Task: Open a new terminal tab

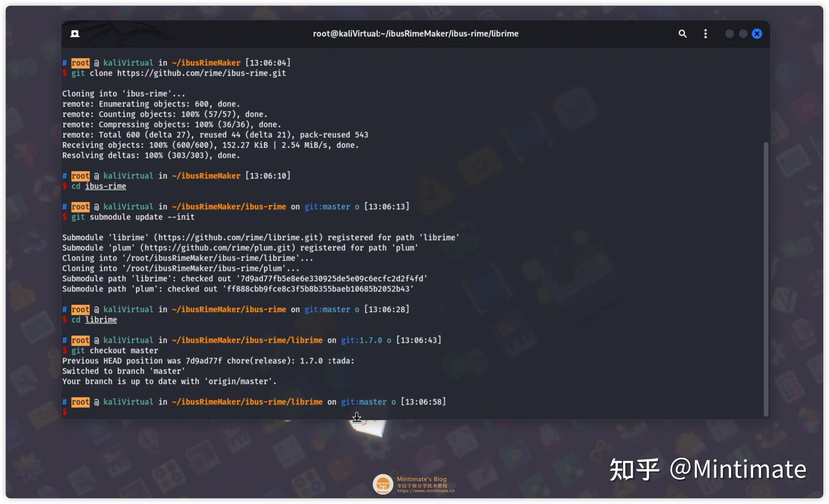Action: pyautogui.click(x=75, y=34)
